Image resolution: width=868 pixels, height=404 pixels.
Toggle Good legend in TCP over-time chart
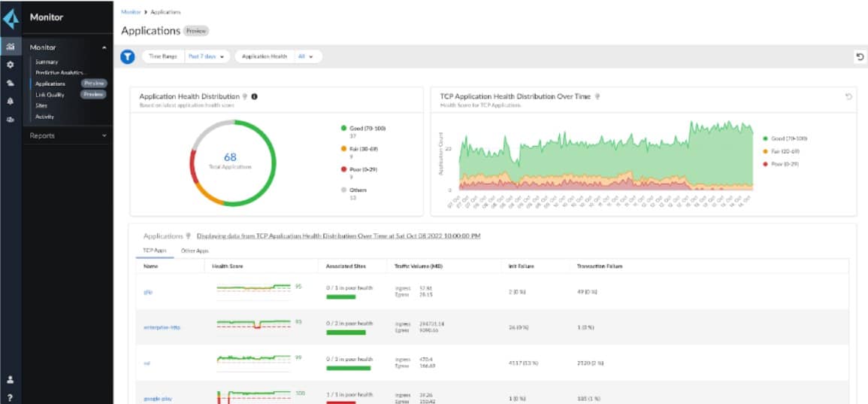coord(785,138)
